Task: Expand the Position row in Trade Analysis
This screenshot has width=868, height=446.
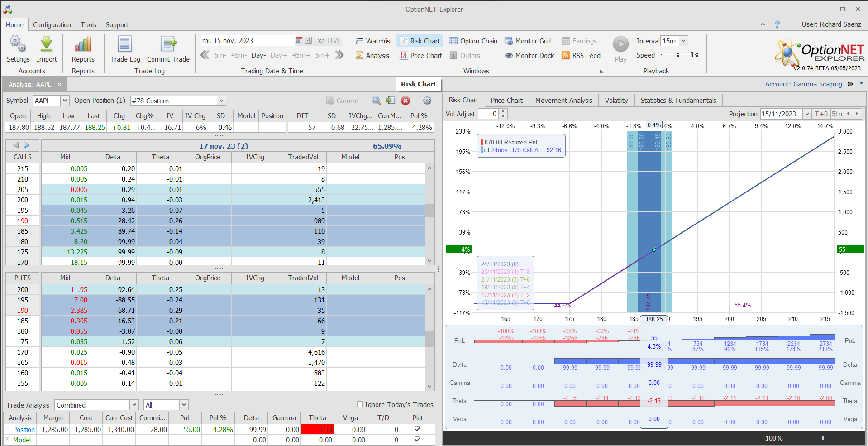Action: point(7,429)
